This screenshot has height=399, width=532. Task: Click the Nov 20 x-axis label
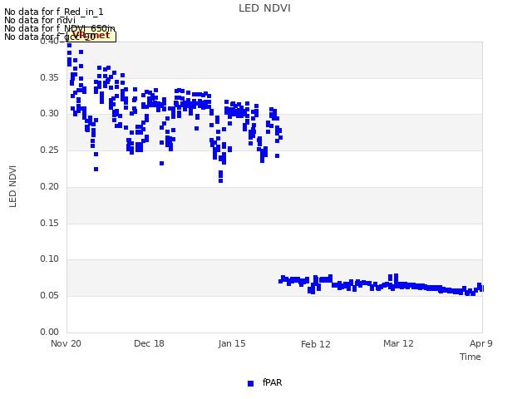click(66, 343)
